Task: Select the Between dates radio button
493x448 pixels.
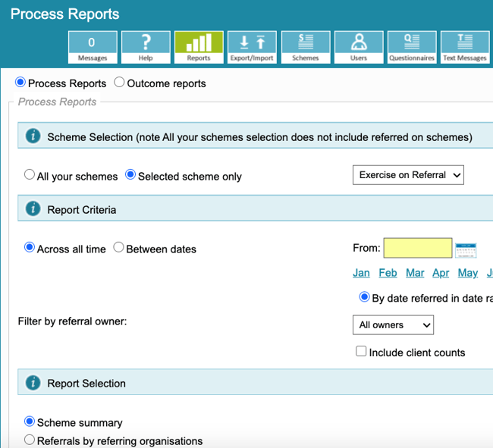Action: (118, 248)
